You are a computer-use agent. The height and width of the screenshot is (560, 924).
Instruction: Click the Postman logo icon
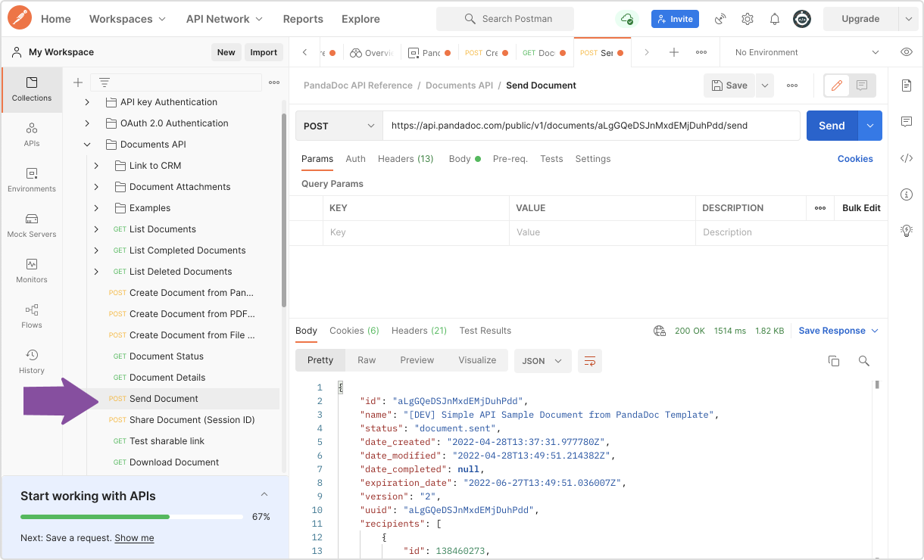20,18
